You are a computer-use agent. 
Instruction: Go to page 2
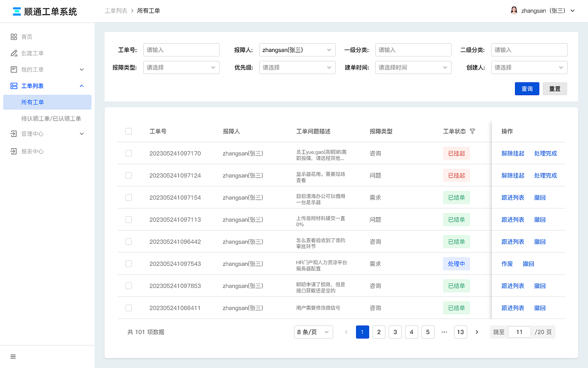point(379,332)
